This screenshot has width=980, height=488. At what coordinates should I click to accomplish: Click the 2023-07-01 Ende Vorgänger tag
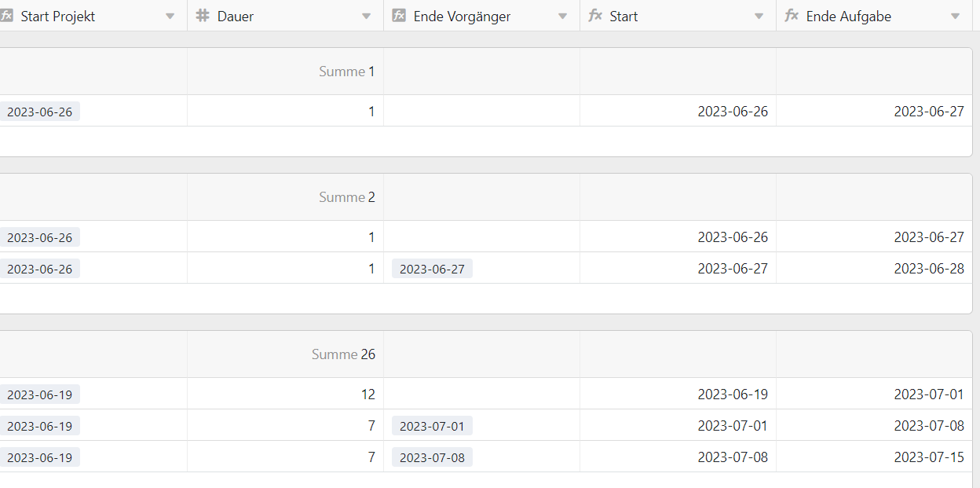(432, 426)
